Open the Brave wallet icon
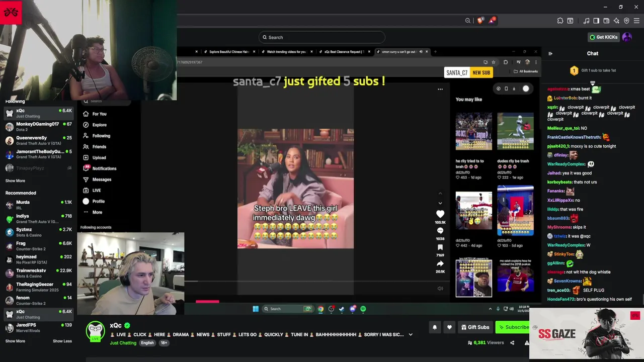 (x=606, y=21)
